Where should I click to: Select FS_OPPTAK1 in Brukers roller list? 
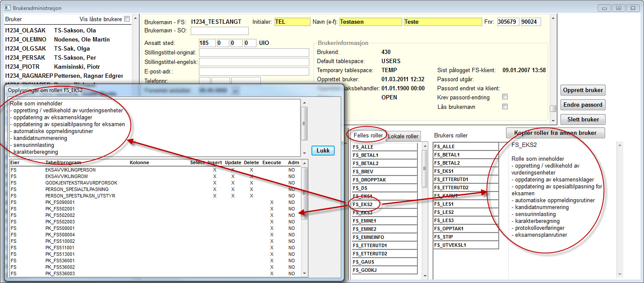coord(466,229)
